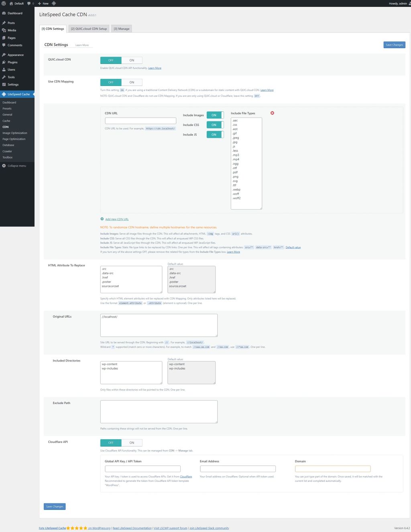Set QUIC.cloud CDN to OFF

[x=111, y=60]
